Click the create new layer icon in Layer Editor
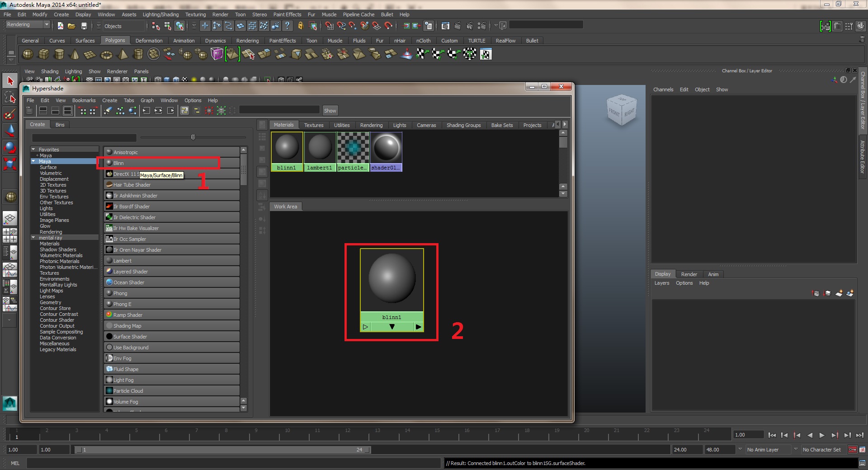868x470 pixels. coord(839,293)
